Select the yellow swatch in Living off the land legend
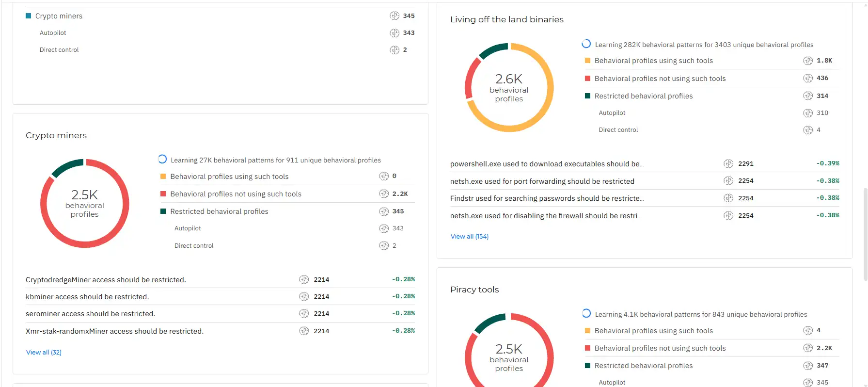Image resolution: width=868 pixels, height=387 pixels. point(587,61)
